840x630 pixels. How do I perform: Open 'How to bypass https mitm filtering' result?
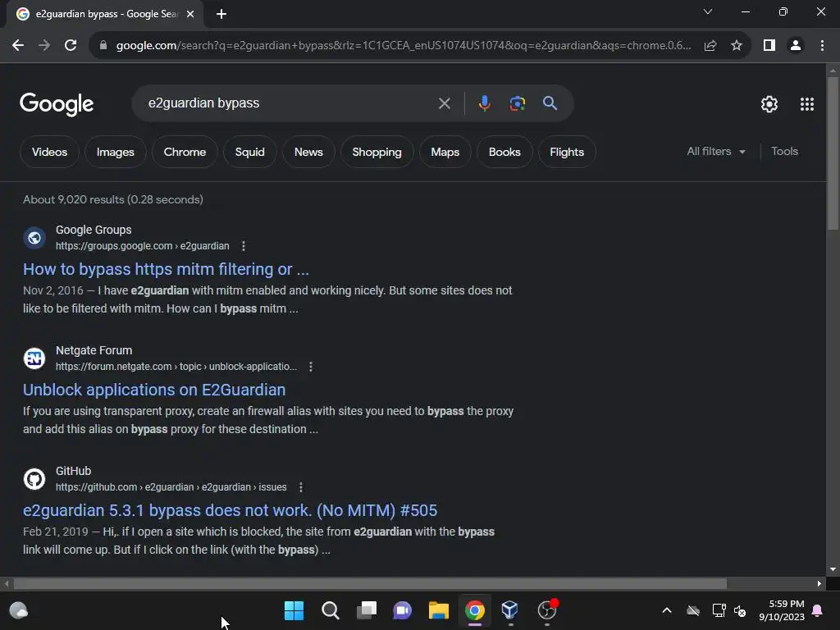(166, 269)
